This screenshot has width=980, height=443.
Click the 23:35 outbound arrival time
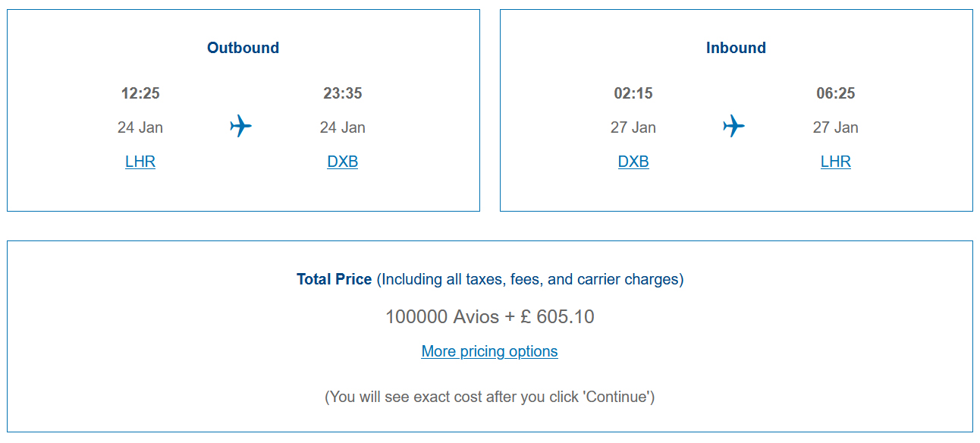point(343,93)
